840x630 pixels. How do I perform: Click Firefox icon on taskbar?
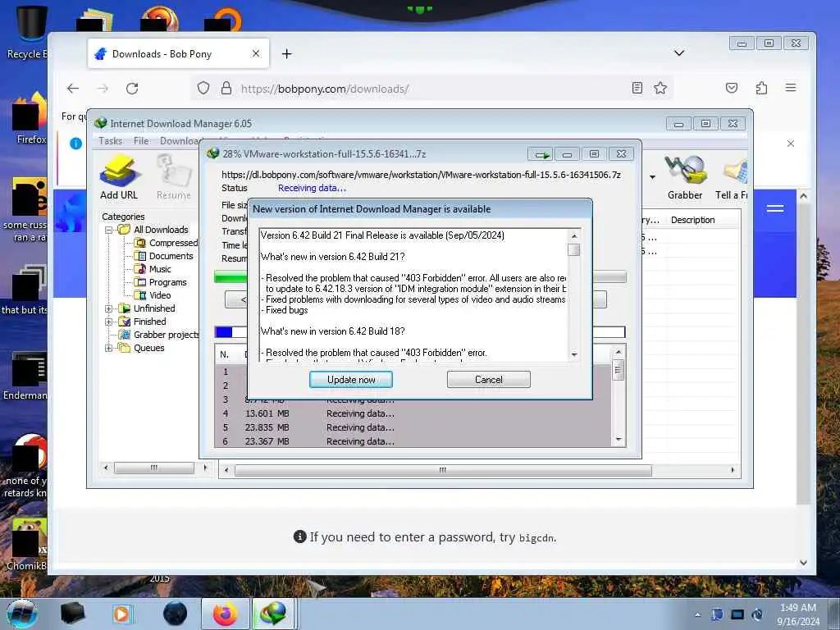226,614
